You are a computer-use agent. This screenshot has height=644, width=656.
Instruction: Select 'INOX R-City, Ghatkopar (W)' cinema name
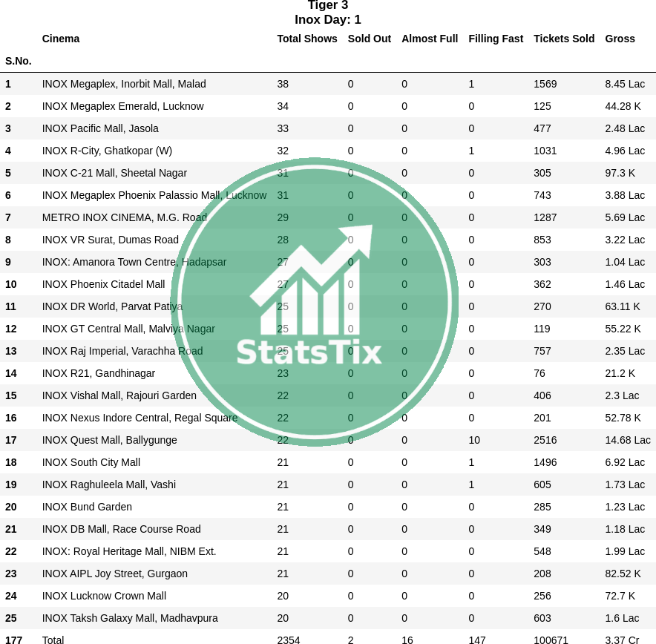click(107, 151)
